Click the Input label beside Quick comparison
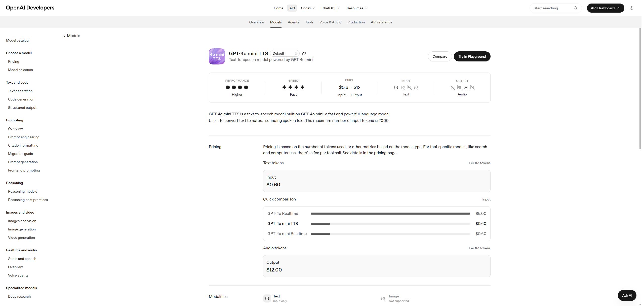 [486, 199]
